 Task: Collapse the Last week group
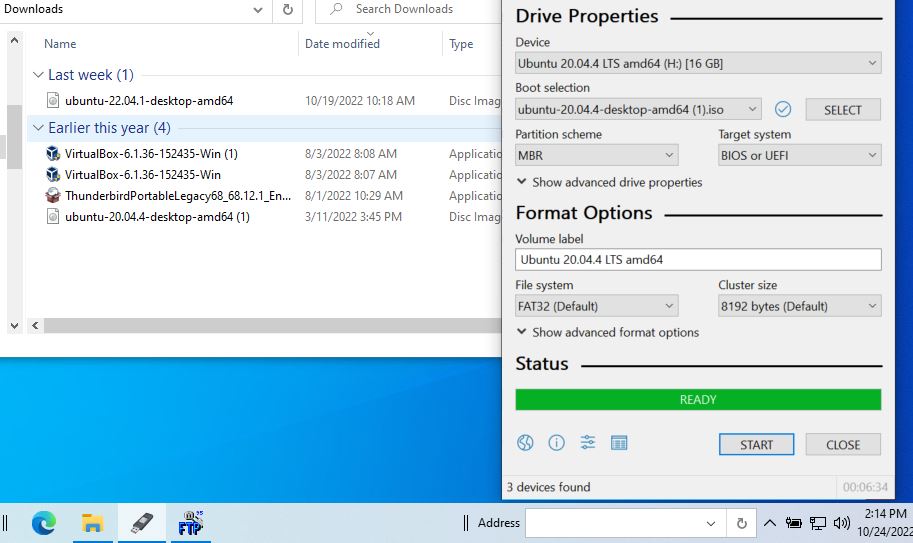38,74
